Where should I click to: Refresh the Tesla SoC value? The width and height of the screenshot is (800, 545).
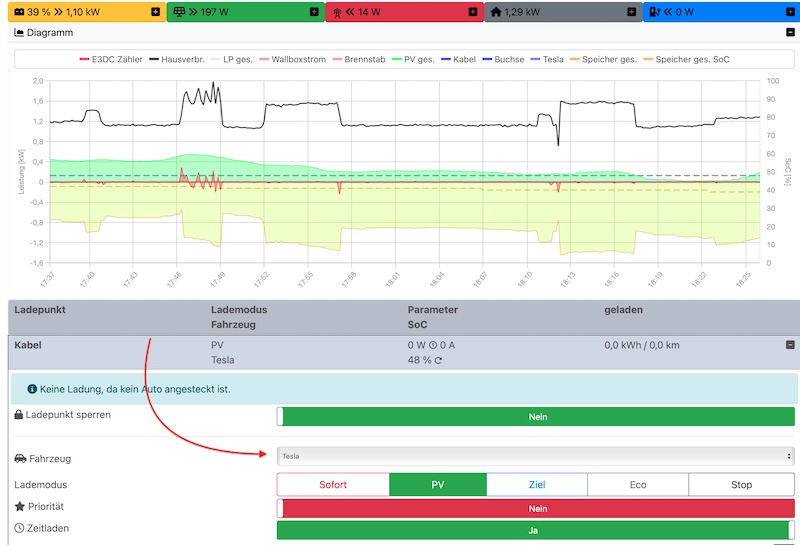pos(438,360)
